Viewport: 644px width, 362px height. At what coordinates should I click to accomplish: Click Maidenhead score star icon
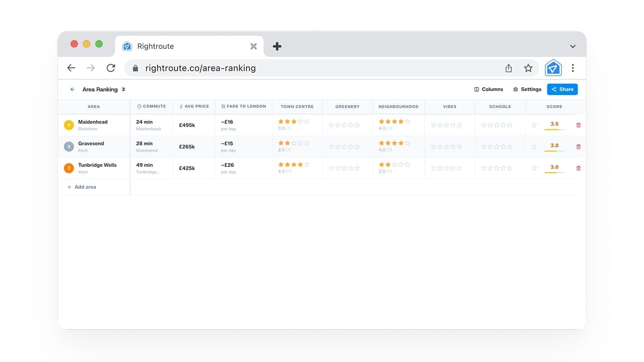534,125
